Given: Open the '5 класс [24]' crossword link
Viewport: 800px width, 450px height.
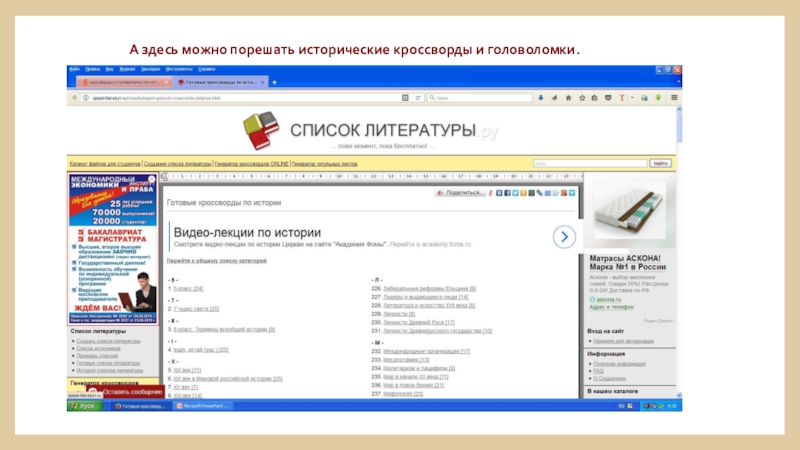Looking at the screenshot, I should click(188, 289).
